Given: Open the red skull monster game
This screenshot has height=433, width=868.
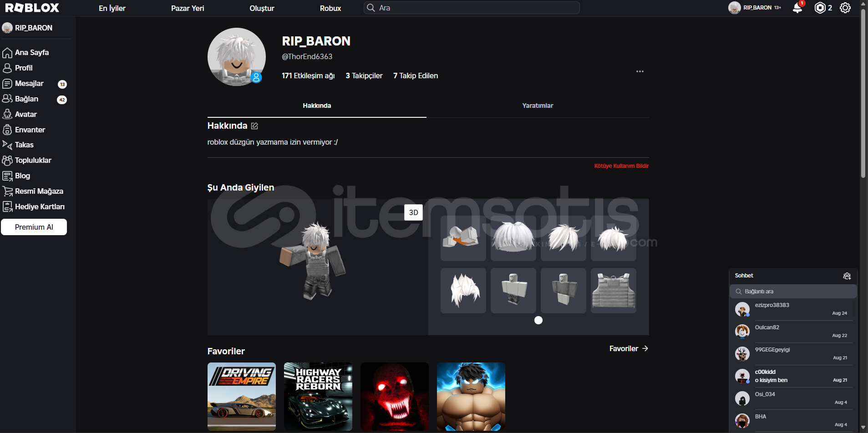Looking at the screenshot, I should point(395,397).
